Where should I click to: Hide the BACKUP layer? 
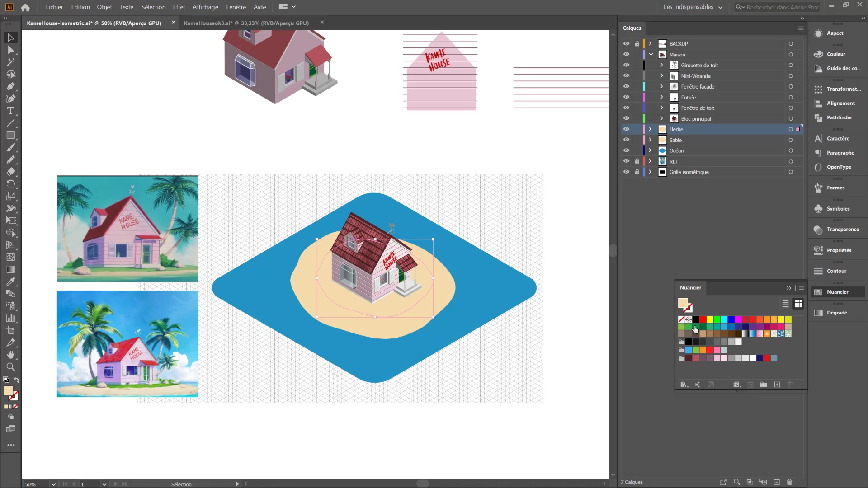pyautogui.click(x=626, y=44)
